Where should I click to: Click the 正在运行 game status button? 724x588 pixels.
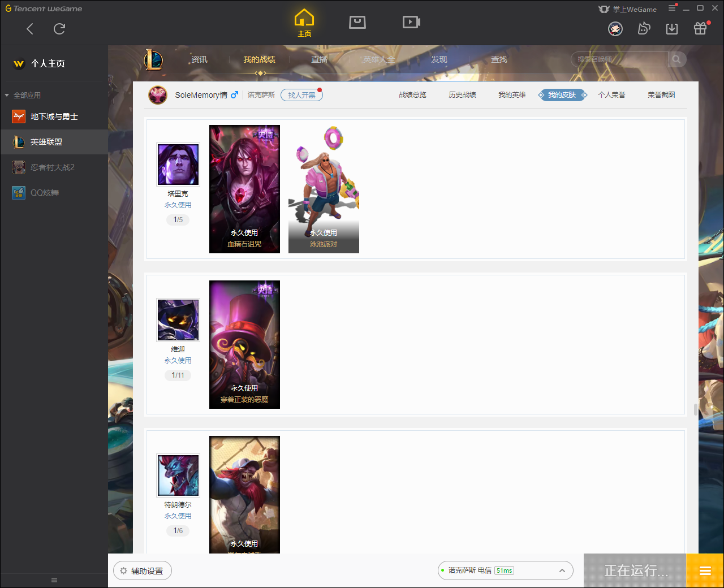(635, 570)
